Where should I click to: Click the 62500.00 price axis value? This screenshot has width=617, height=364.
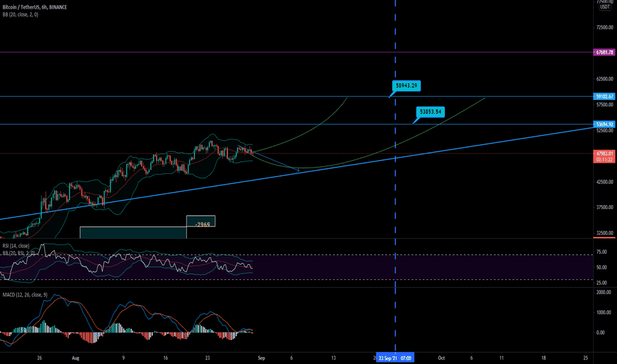(605, 79)
